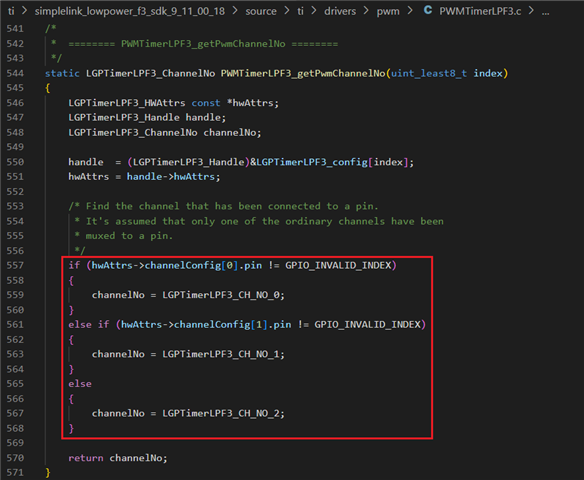
Task: Click opening brace on line 545
Action: point(47,88)
